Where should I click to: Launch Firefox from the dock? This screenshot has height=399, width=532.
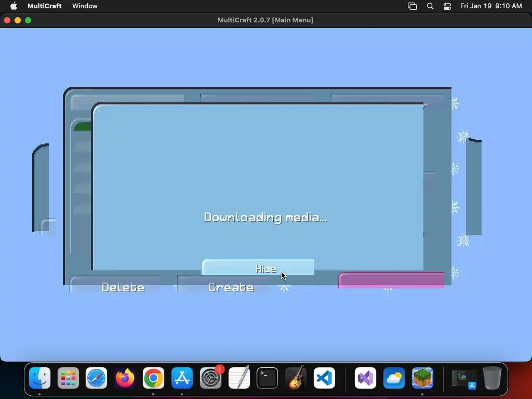coord(125,378)
